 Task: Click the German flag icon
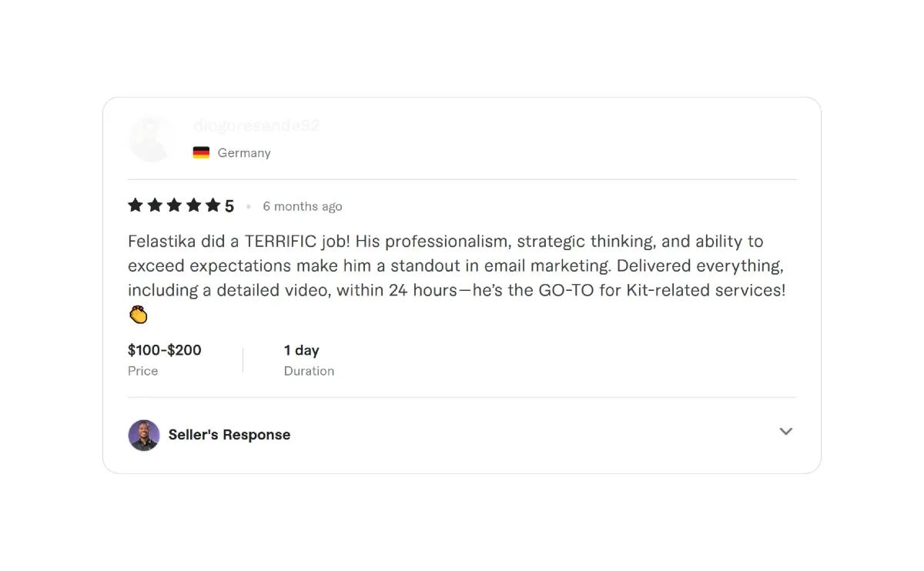tap(201, 152)
